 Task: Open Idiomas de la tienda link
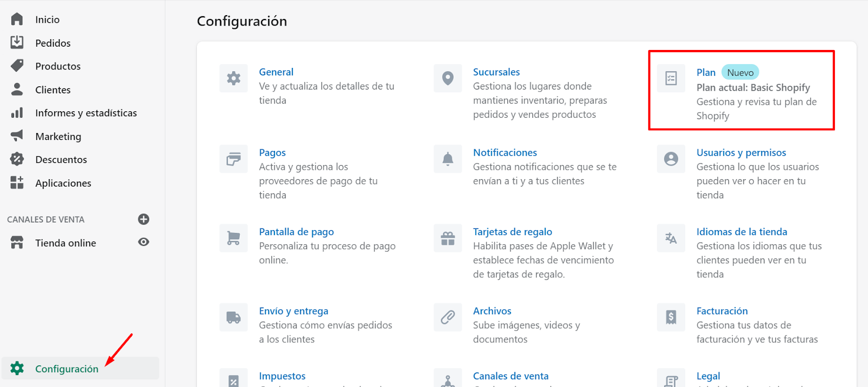742,232
